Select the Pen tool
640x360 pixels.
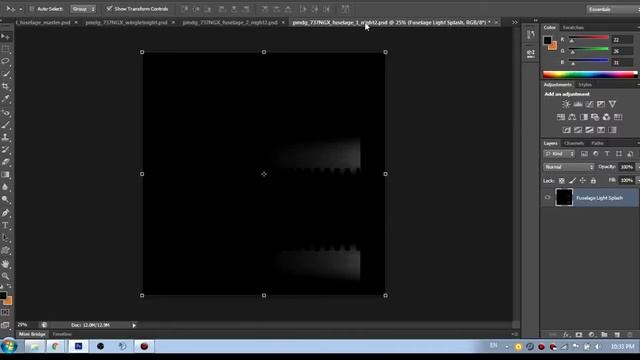pyautogui.click(x=5, y=213)
